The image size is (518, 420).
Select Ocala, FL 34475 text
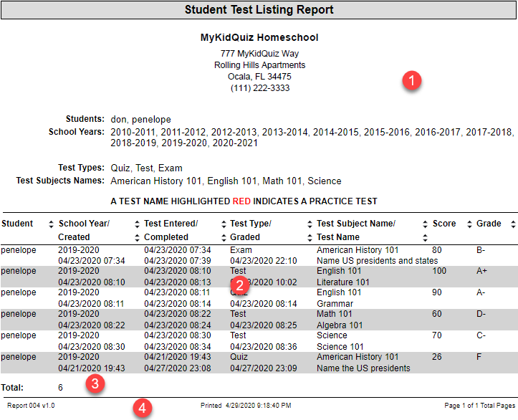pyautogui.click(x=259, y=77)
